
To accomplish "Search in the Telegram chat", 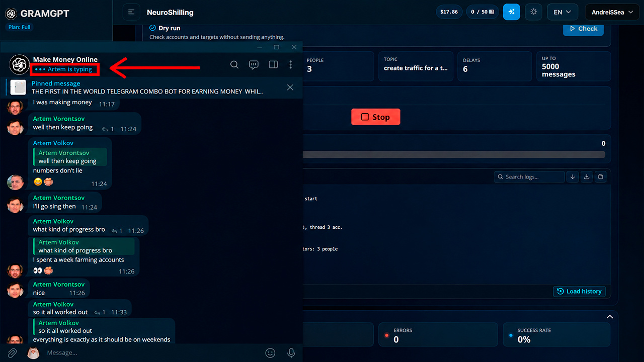I will 234,64.
